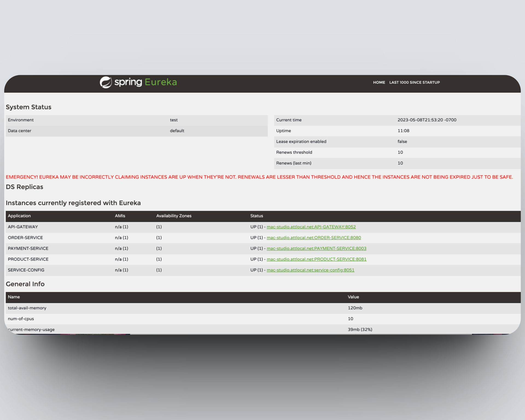Open the PRODUCT-SERVICE:8081 instance link
525x420 pixels.
click(x=316, y=259)
